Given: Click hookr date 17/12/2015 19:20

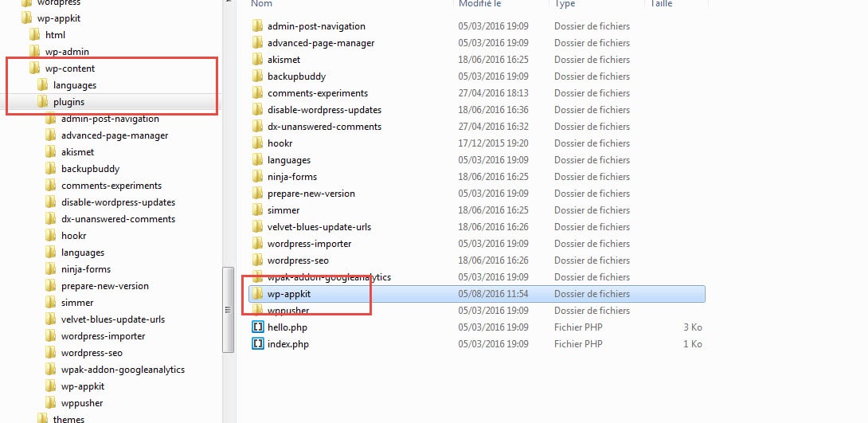Looking at the screenshot, I should point(493,143).
